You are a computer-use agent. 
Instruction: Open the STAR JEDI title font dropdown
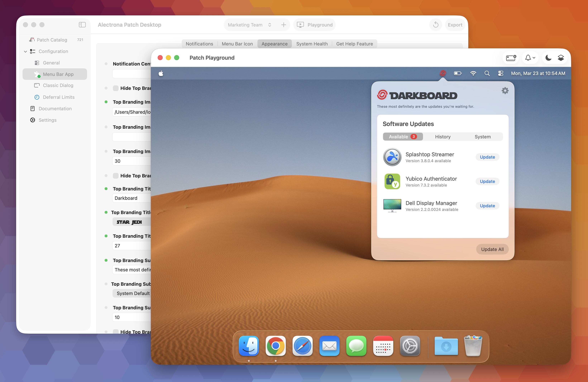pyautogui.click(x=132, y=222)
